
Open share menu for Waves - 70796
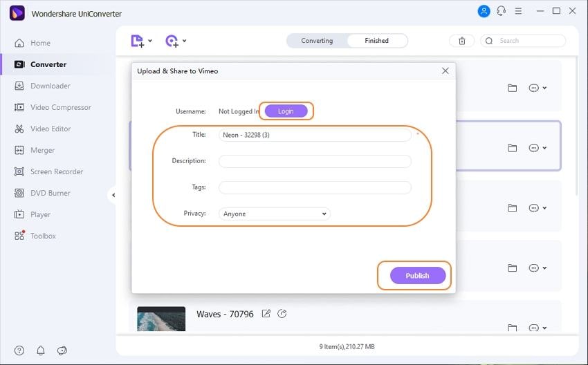point(538,328)
